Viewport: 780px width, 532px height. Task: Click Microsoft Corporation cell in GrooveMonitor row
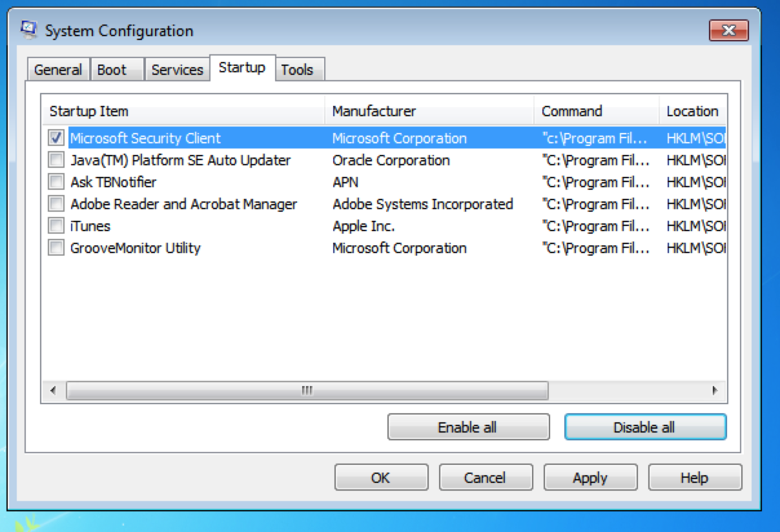click(x=400, y=248)
